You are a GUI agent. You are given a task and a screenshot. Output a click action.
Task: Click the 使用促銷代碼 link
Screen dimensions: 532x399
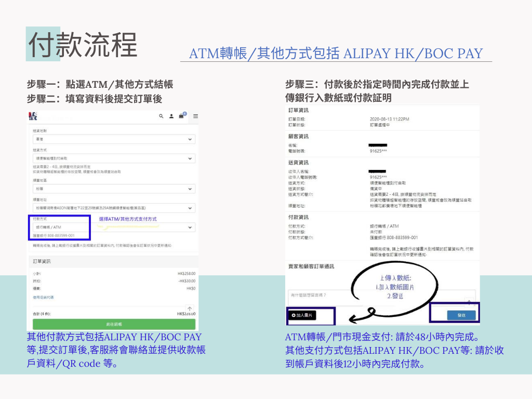tap(43, 297)
